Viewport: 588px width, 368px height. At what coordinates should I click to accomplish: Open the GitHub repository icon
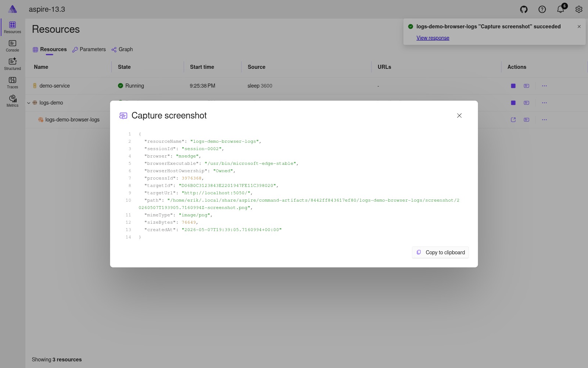(524, 10)
